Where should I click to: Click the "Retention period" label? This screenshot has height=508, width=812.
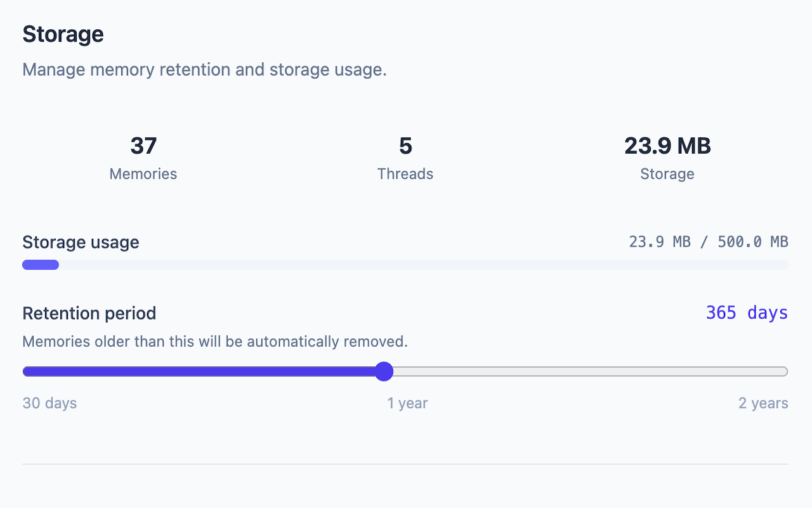click(x=89, y=313)
